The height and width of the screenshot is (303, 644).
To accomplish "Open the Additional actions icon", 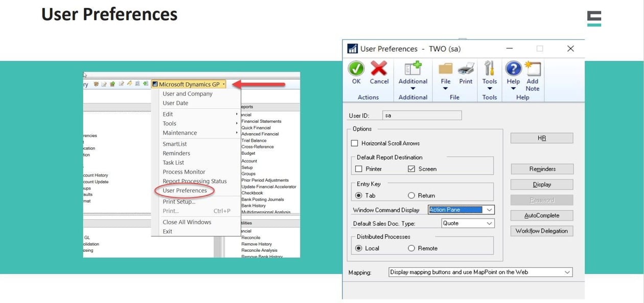I will (x=412, y=69).
